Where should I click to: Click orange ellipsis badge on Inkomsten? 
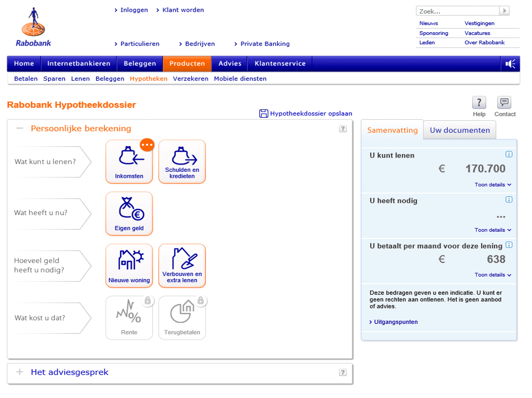point(147,145)
